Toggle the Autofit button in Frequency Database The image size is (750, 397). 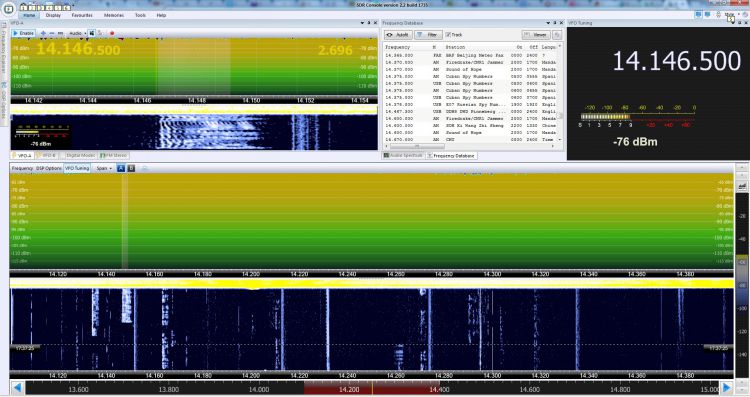tap(398, 35)
